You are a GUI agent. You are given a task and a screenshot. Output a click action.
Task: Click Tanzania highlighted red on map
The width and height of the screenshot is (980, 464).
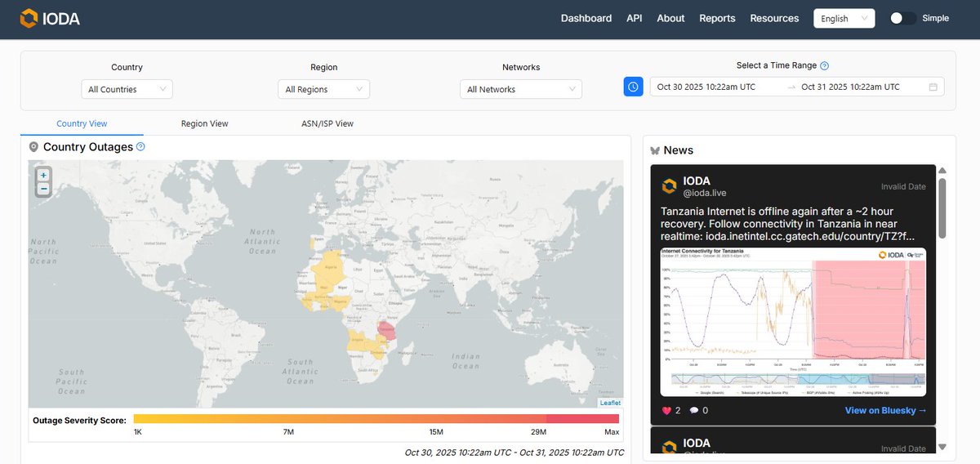coord(385,330)
